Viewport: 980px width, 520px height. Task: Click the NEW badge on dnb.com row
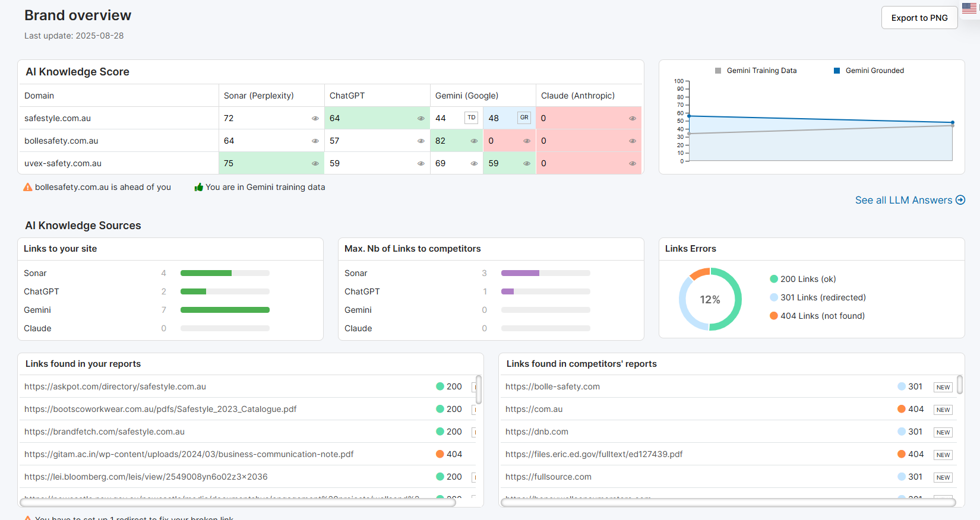(x=943, y=432)
